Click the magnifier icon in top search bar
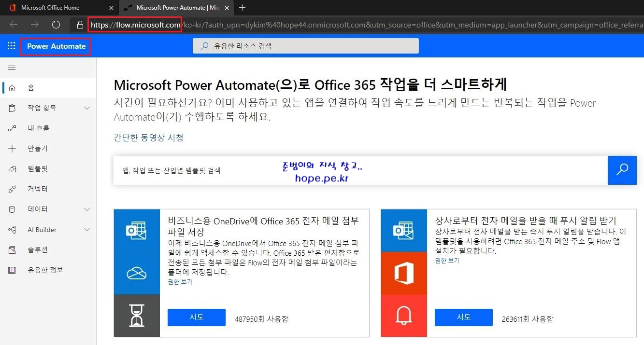The height and width of the screenshot is (345, 644). tap(205, 46)
